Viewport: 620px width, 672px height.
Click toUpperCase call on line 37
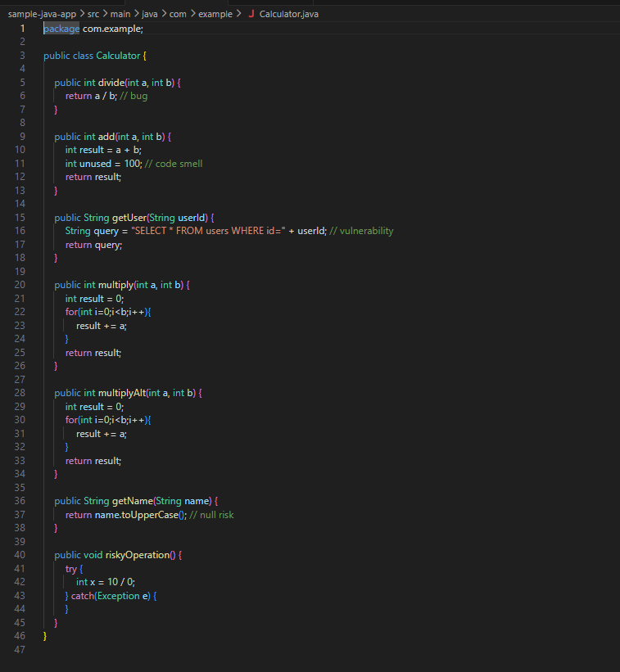click(x=150, y=515)
